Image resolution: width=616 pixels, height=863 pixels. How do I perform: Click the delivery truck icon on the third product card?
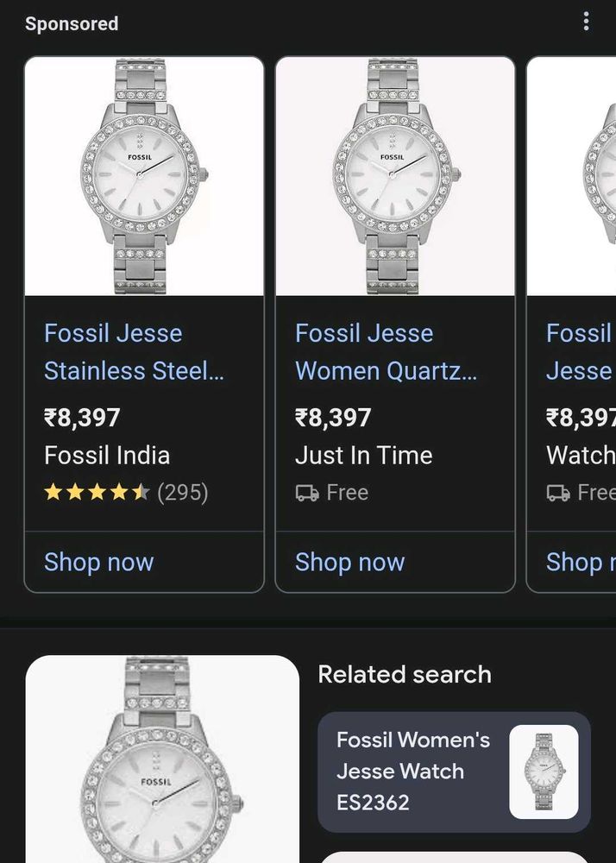tap(558, 493)
